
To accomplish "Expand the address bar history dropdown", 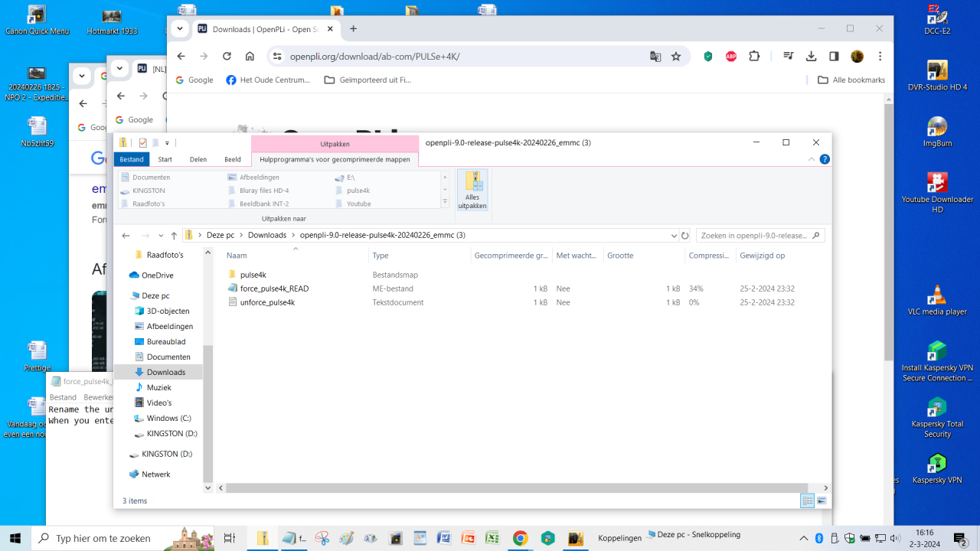I will coord(674,236).
